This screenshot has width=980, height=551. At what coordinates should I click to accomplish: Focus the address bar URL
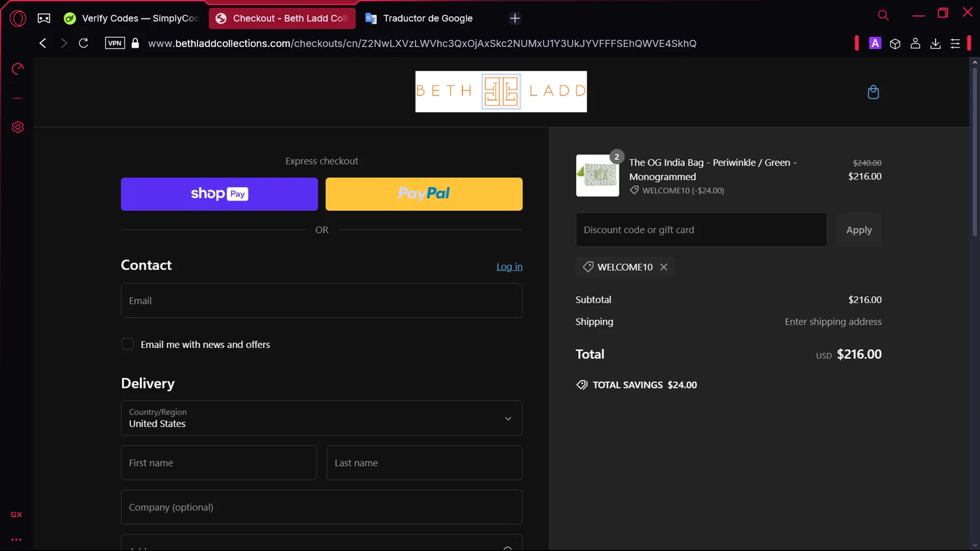coord(422,43)
